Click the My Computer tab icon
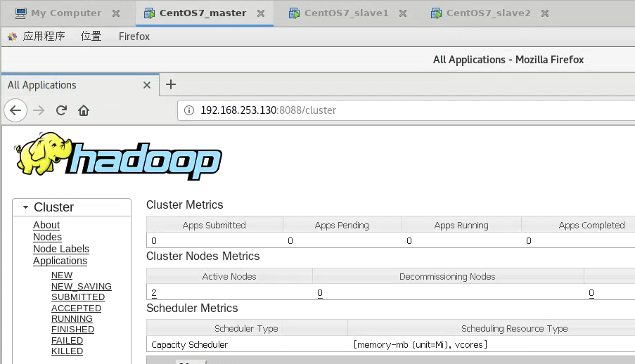The image size is (635, 364). [20, 13]
